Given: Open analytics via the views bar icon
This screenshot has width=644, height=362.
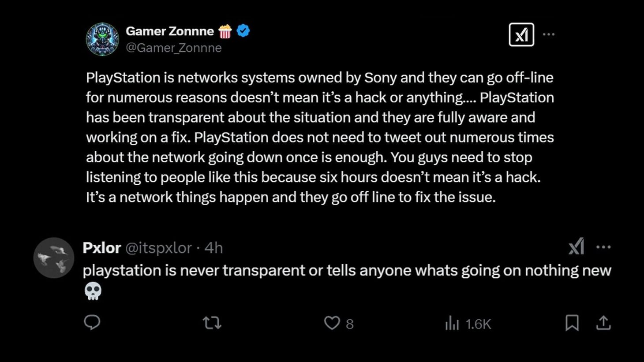Looking at the screenshot, I should (453, 323).
